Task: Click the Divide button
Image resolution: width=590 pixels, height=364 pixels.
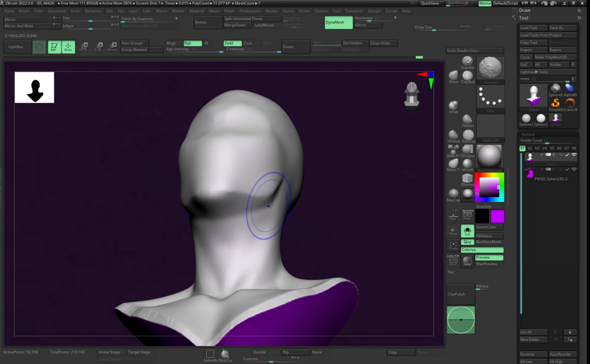Action: point(296,47)
